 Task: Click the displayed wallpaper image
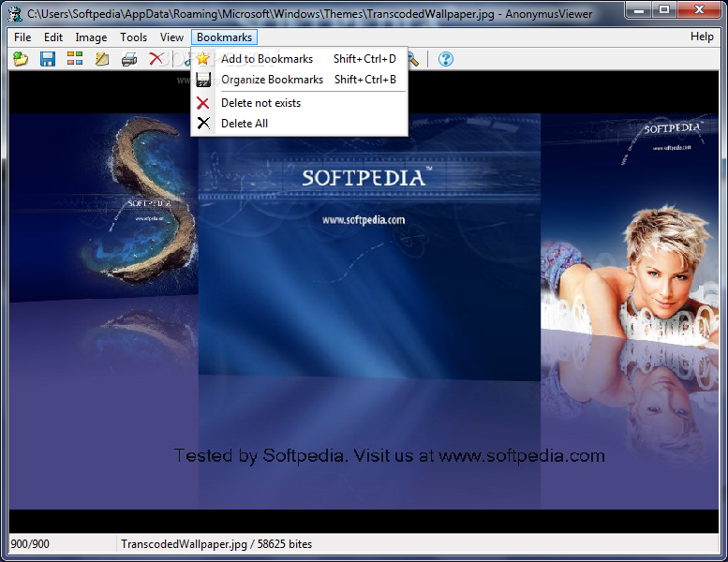tap(364, 311)
